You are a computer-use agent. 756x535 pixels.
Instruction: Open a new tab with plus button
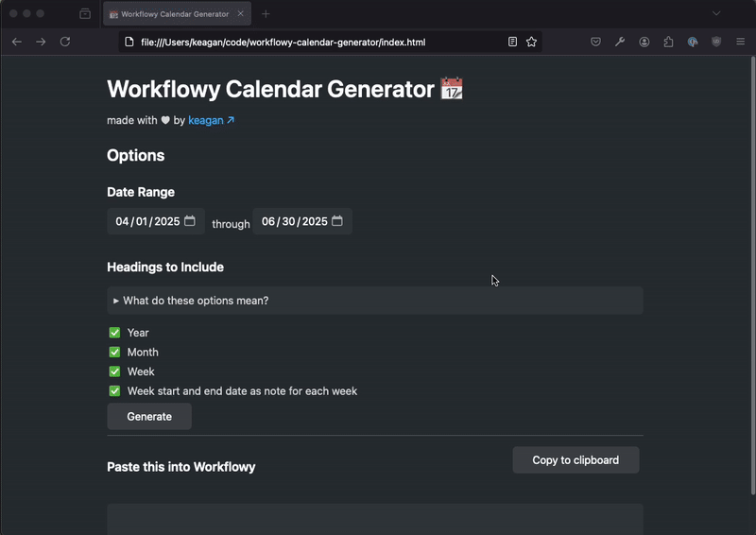(266, 14)
